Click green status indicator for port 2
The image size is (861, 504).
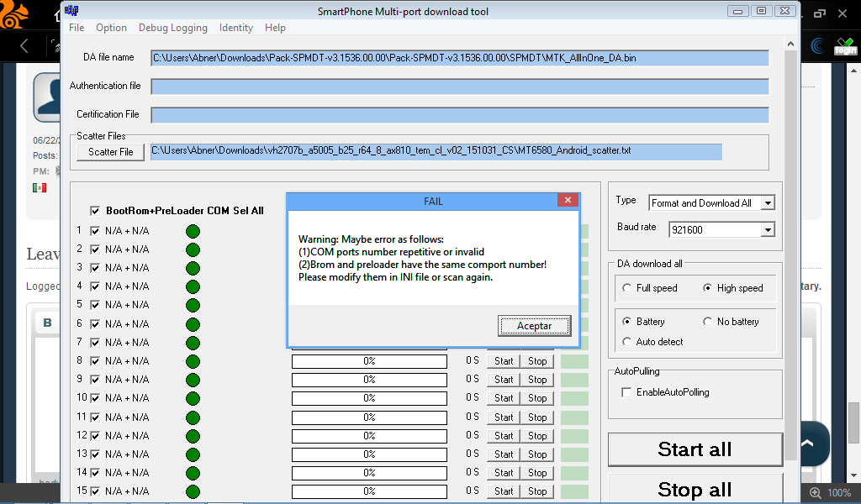coord(193,250)
